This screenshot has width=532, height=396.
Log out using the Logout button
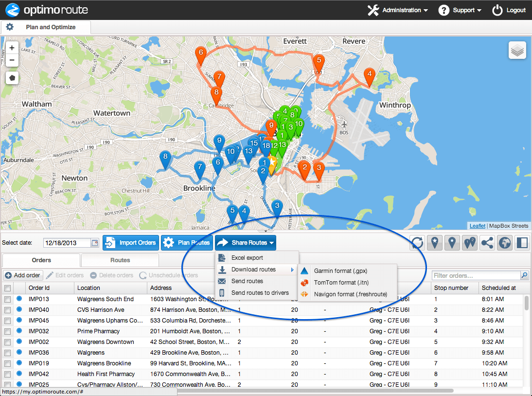(x=509, y=10)
